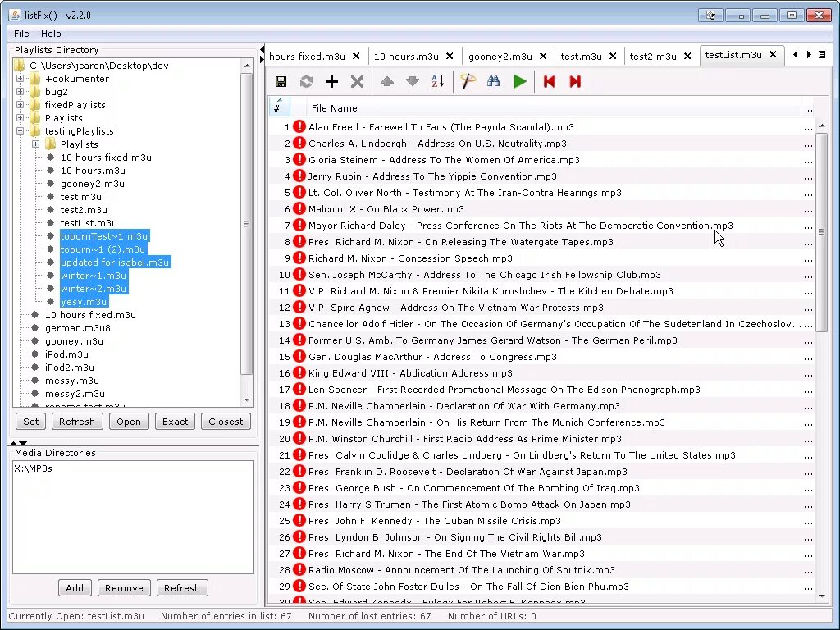Click the red next-broken-entry icon
Viewport: 840px width, 630px height.
[575, 81]
